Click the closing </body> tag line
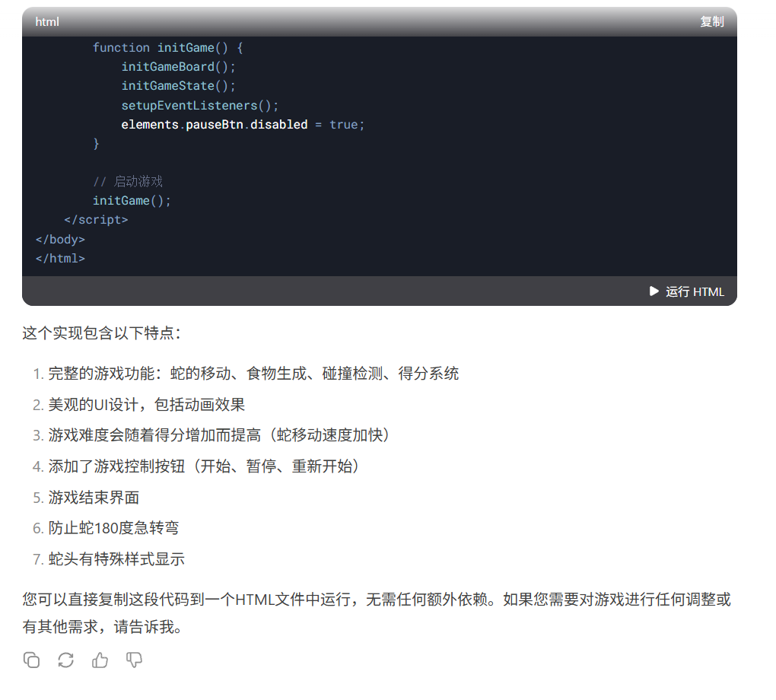The image size is (776, 700). tap(60, 240)
